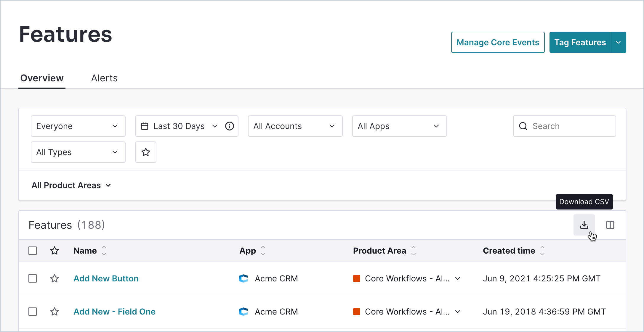Open the Everyone audience dropdown

[78, 126]
